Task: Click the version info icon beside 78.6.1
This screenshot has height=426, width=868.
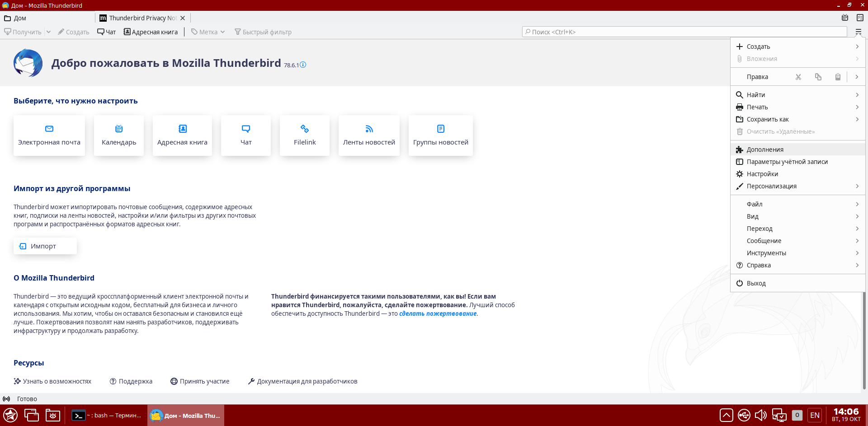Action: point(303,65)
